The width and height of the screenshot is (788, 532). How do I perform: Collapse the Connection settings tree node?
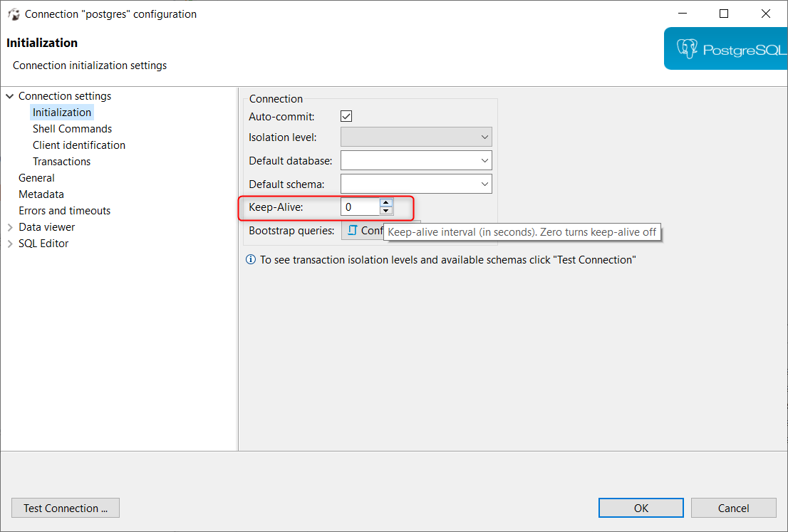point(10,96)
